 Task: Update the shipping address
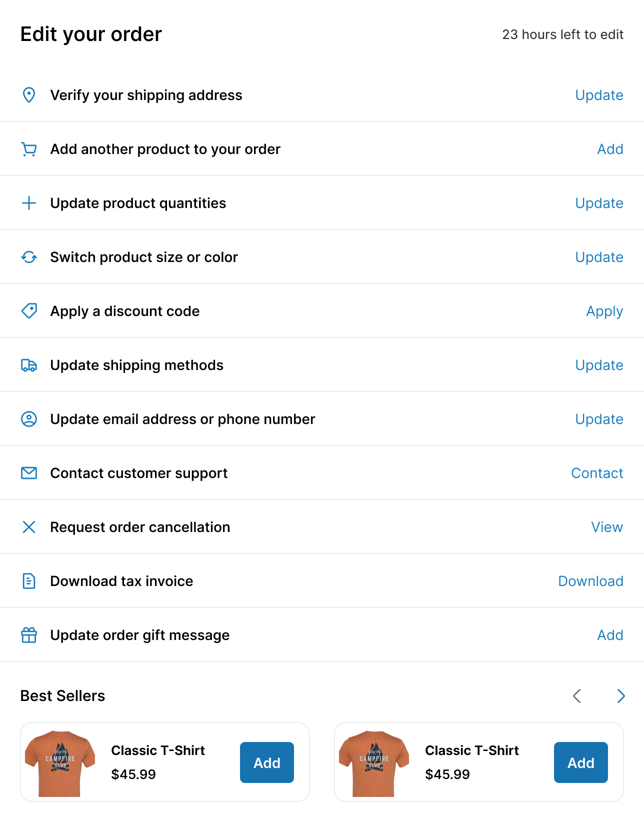pos(599,95)
